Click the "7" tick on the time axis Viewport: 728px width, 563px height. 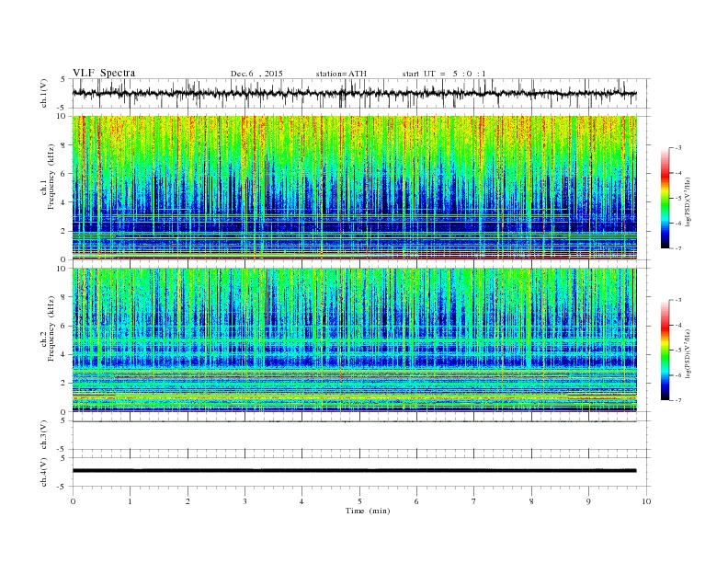473,501
